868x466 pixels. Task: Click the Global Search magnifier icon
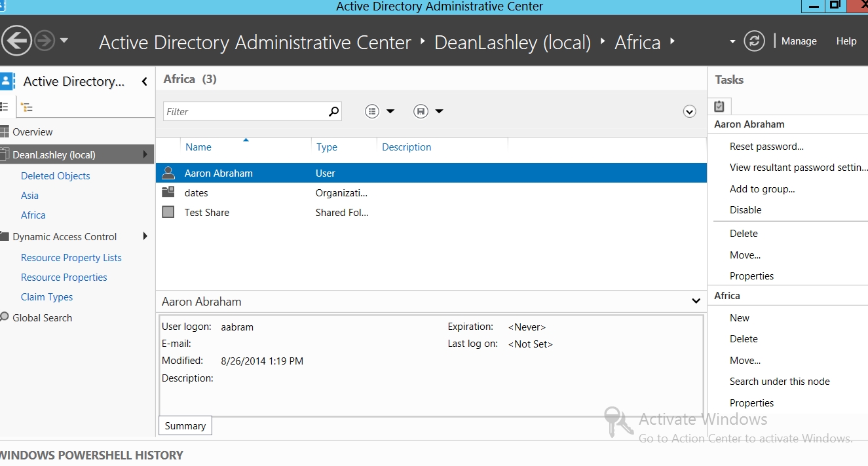(4, 317)
